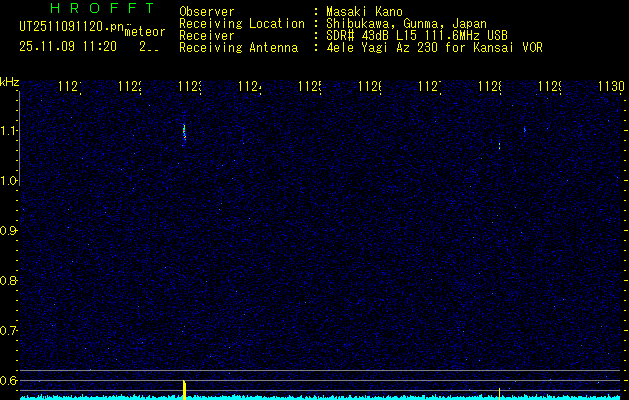
Task: Click the 1129 time axis label
Action: click(550, 86)
